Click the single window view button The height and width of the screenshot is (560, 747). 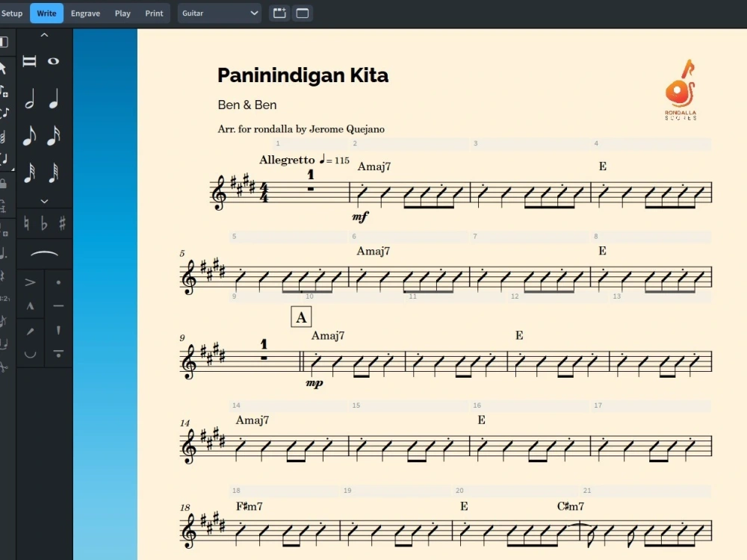click(x=303, y=13)
